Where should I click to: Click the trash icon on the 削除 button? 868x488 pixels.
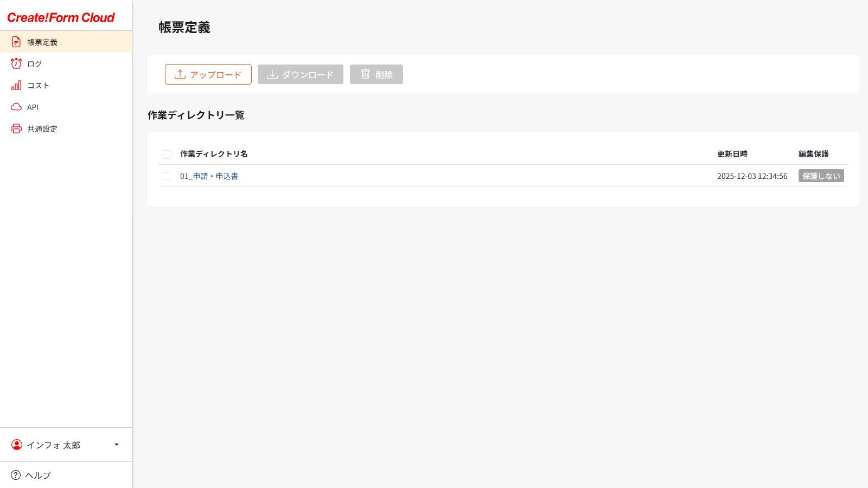click(x=365, y=74)
